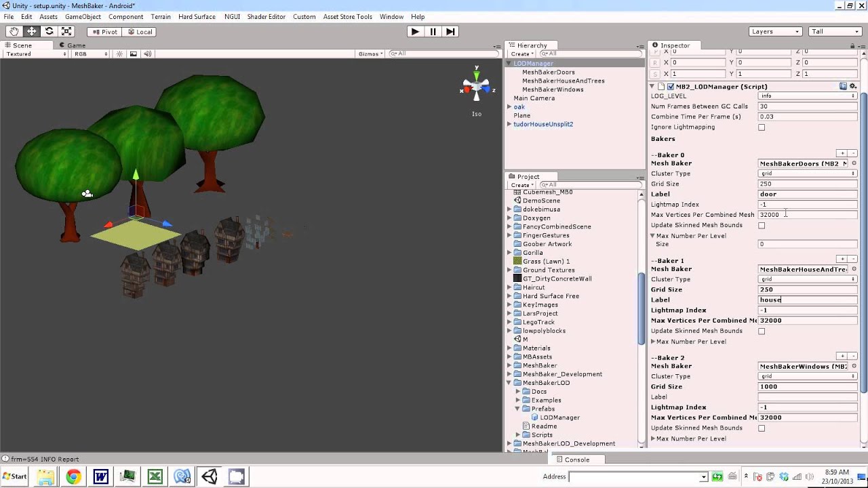Viewport: 868px width, 488px height.
Task: Toggle the scene skybox image icon
Action: click(133, 54)
